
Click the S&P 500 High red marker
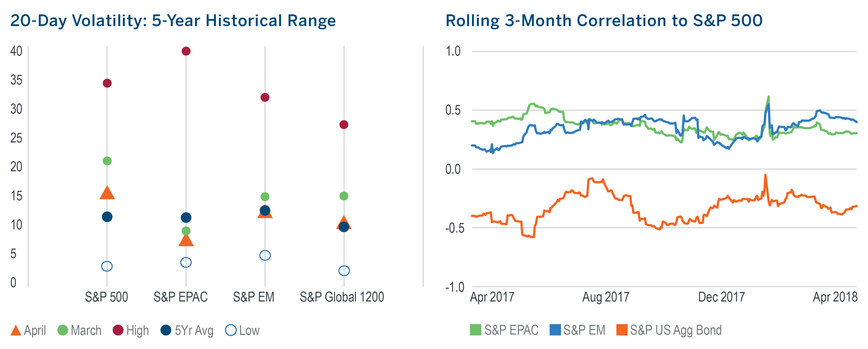(107, 83)
